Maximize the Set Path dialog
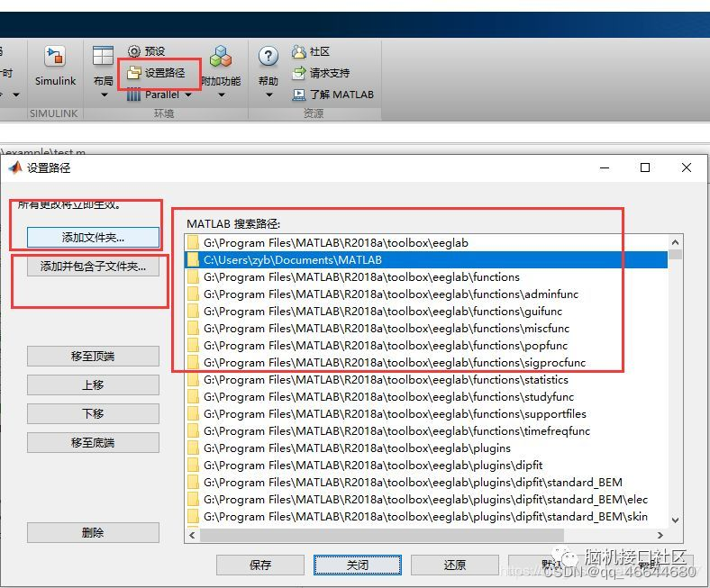The width and height of the screenshot is (710, 588). click(645, 167)
